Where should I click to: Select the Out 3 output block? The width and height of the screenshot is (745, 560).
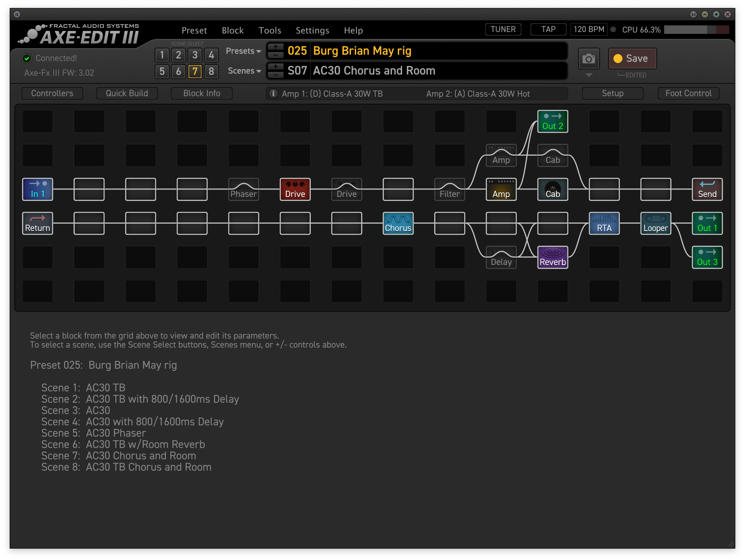[x=707, y=257]
